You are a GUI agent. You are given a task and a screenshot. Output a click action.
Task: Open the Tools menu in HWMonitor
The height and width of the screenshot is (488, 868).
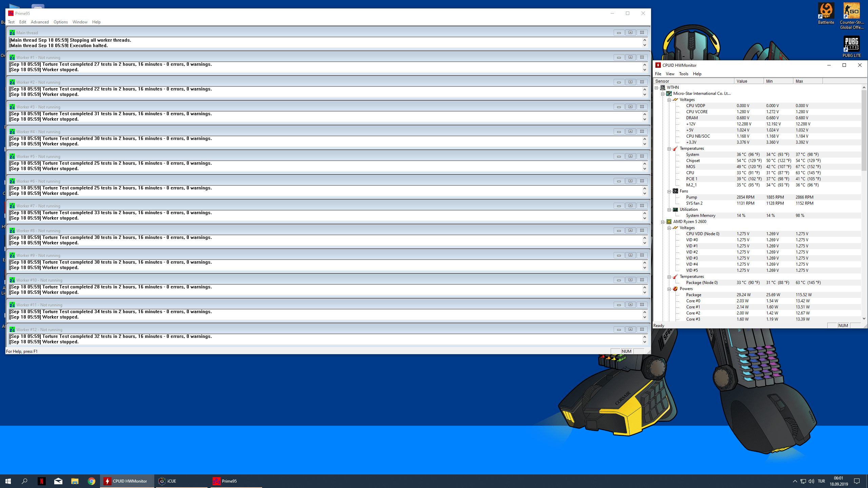(x=684, y=74)
